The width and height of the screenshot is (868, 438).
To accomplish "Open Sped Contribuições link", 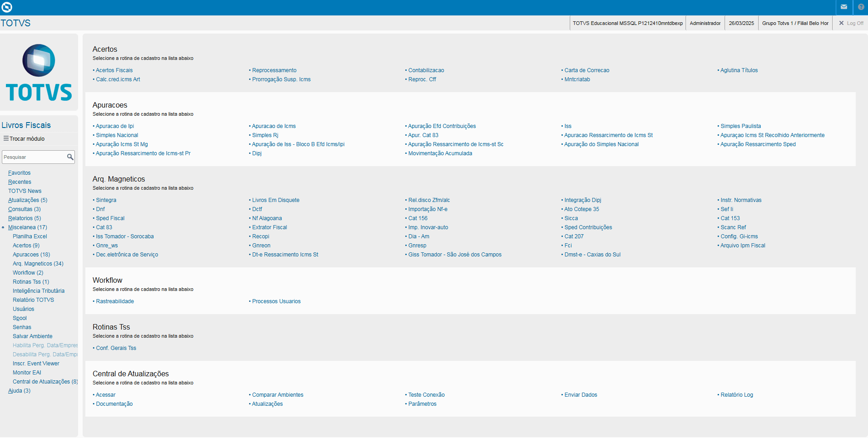I will coord(588,227).
